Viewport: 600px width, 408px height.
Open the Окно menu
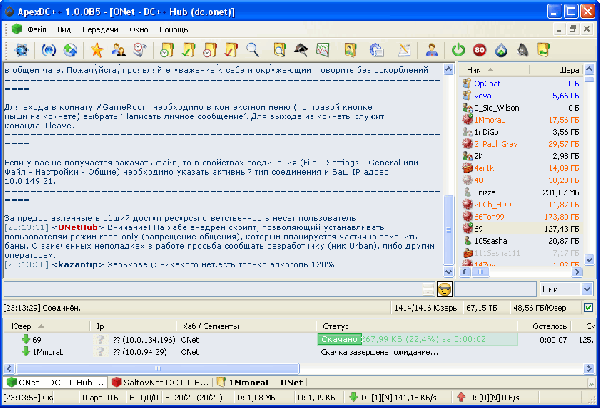(139, 29)
